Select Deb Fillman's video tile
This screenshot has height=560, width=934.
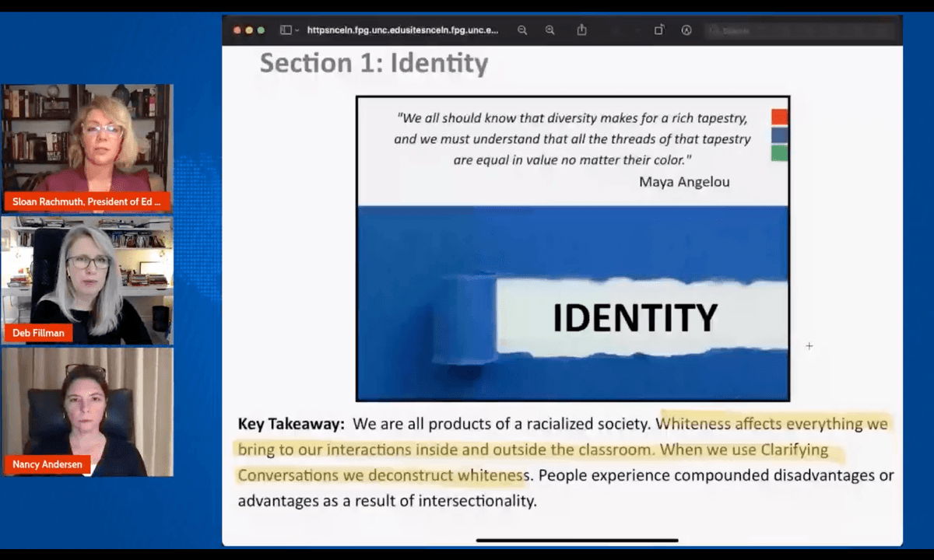[x=87, y=272]
